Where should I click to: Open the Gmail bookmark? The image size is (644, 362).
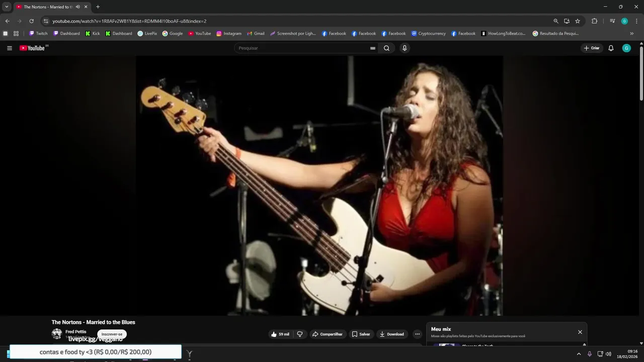(256, 34)
